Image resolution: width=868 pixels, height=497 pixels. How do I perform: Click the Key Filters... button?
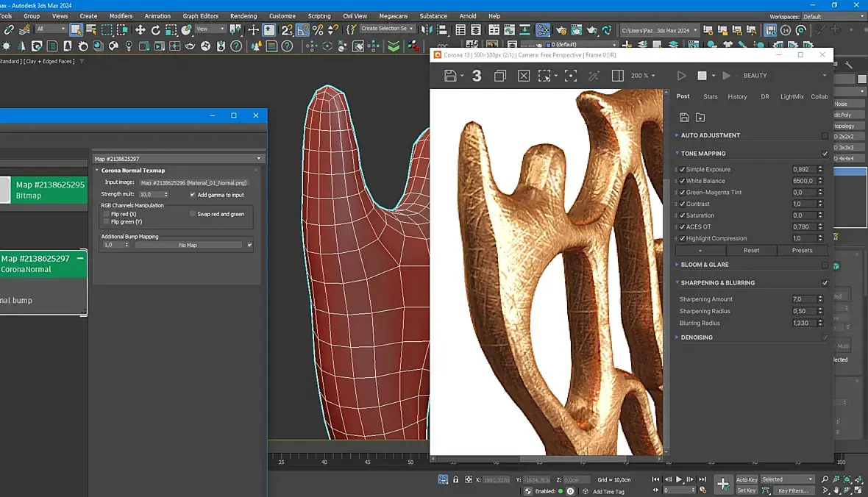tap(793, 490)
